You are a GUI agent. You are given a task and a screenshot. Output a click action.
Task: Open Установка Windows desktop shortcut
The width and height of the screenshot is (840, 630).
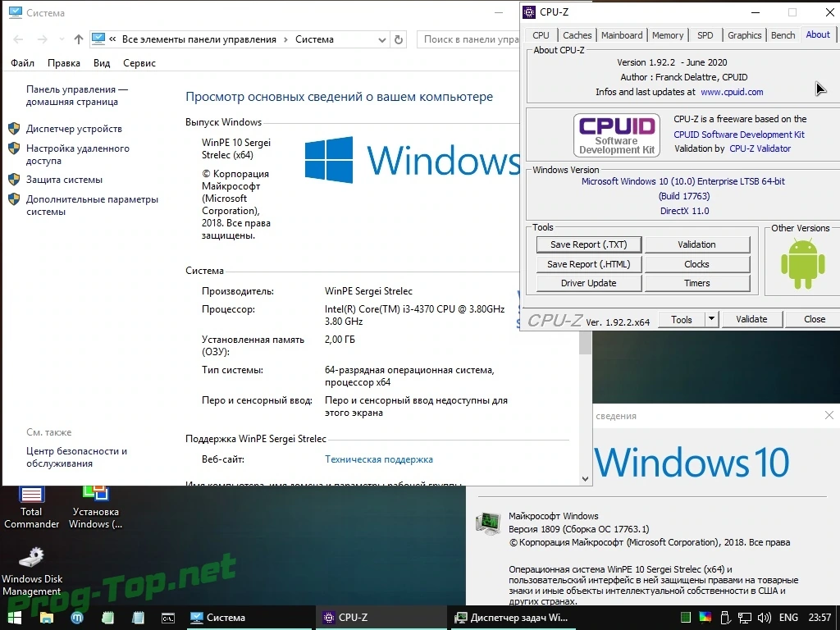pyautogui.click(x=95, y=508)
